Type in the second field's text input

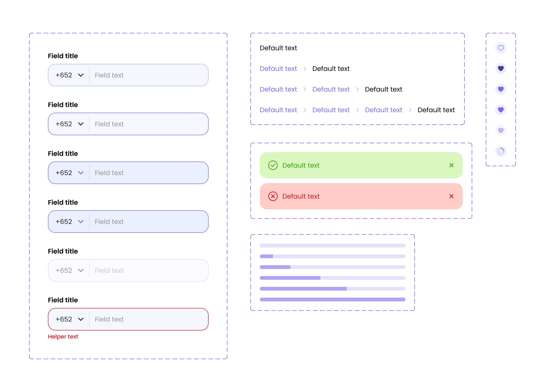148,124
